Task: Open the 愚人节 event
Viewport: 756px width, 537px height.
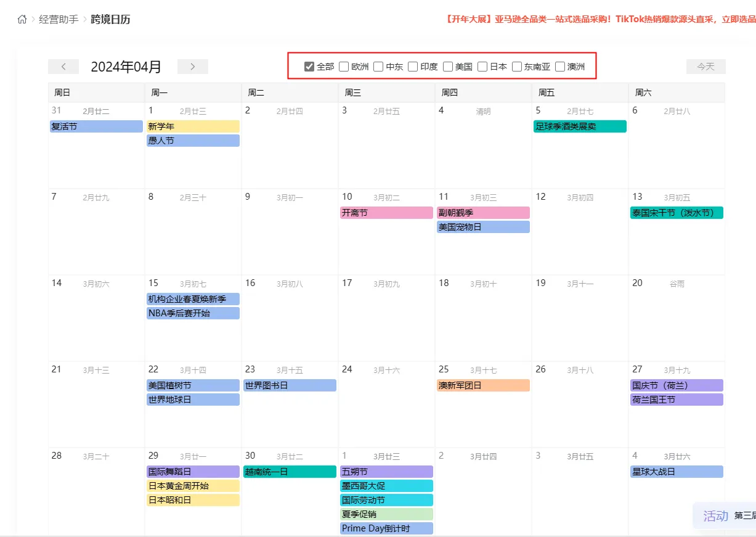Action: pyautogui.click(x=193, y=141)
